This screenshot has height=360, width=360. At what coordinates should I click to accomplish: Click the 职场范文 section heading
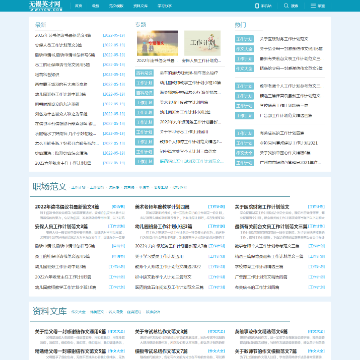pyautogui.click(x=49, y=187)
